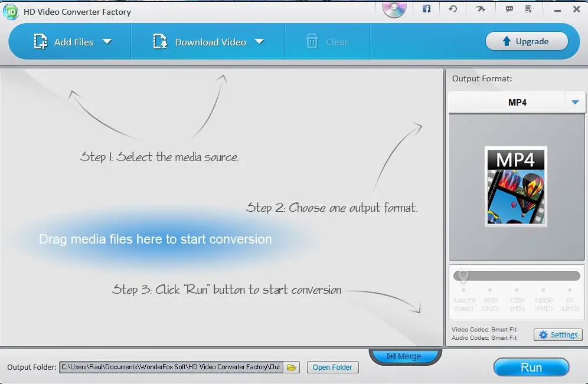
Task: Click the Output Format: label
Action: coord(482,78)
